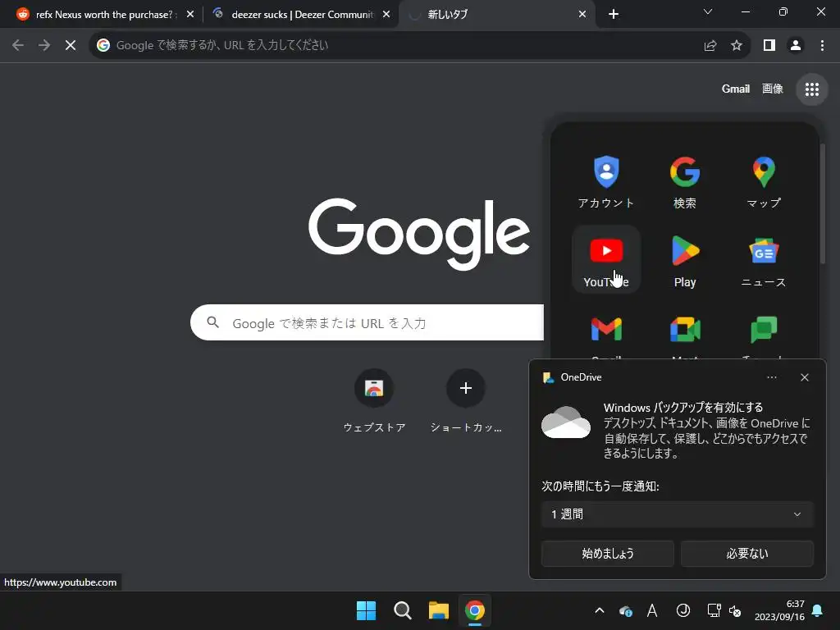Show hidden system tray icons
840x630 pixels.
coord(600,610)
